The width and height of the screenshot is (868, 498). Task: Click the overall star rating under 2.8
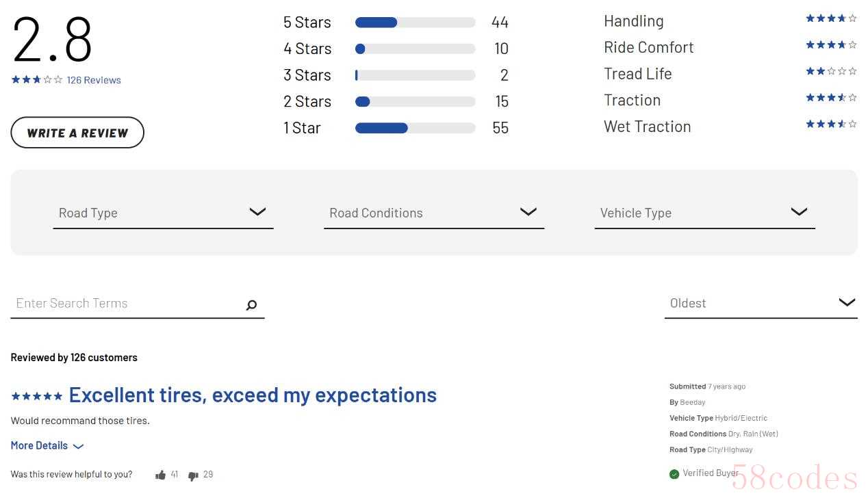point(37,80)
